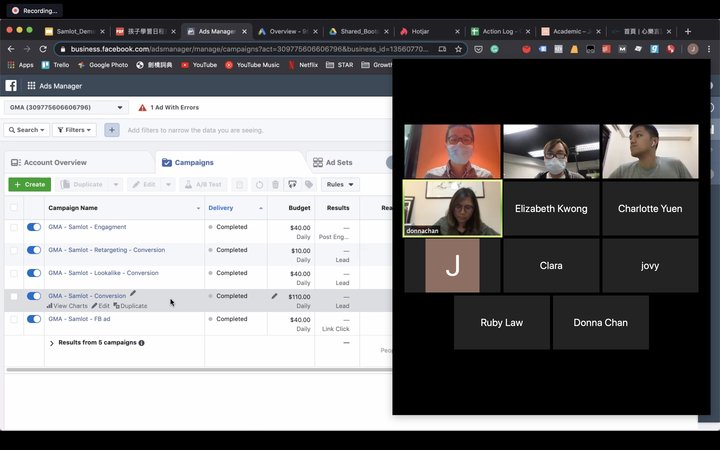Image resolution: width=720 pixels, height=450 pixels.
Task: Open the Google Photo bookmark
Action: coord(103,65)
